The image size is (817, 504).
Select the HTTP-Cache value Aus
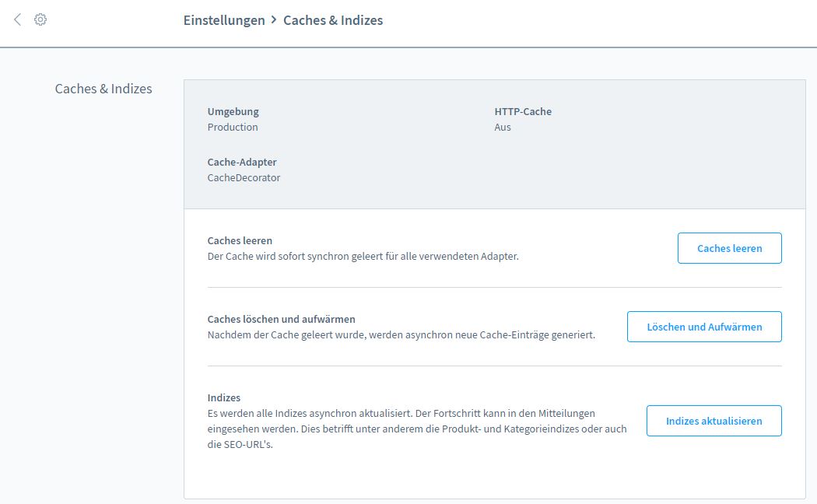coord(503,127)
